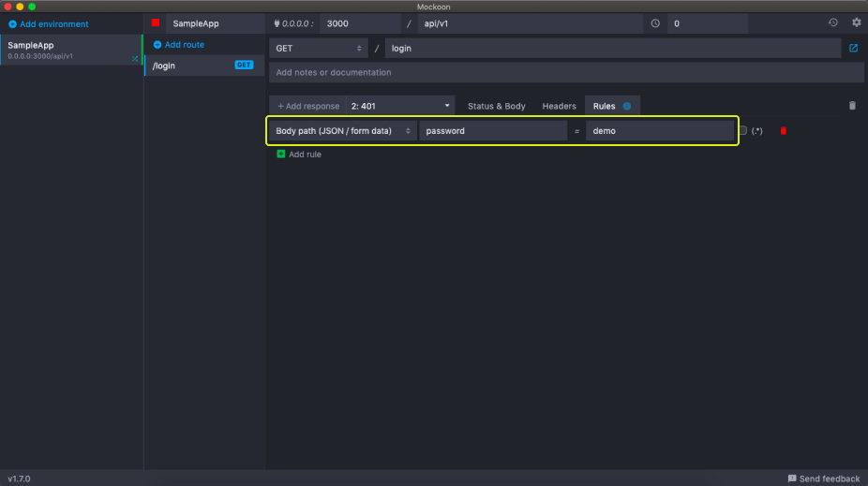
Task: Click Add response button
Action: pyautogui.click(x=308, y=106)
